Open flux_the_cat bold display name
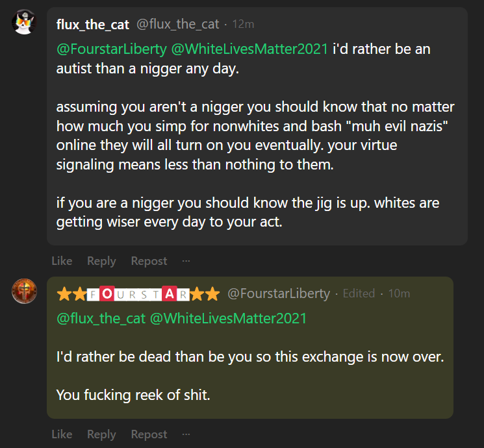 (x=92, y=25)
